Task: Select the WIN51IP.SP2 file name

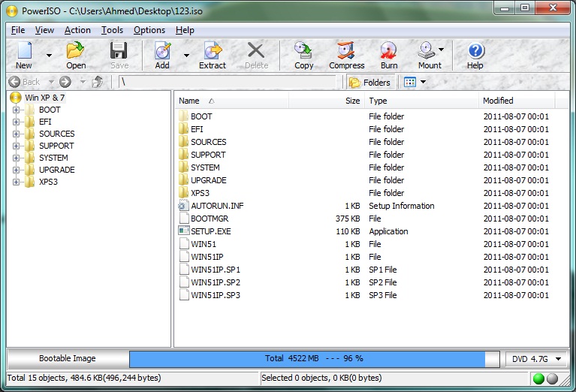Action: coord(216,282)
